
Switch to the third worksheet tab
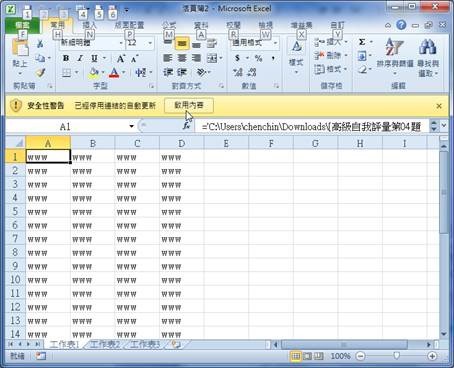(x=144, y=344)
